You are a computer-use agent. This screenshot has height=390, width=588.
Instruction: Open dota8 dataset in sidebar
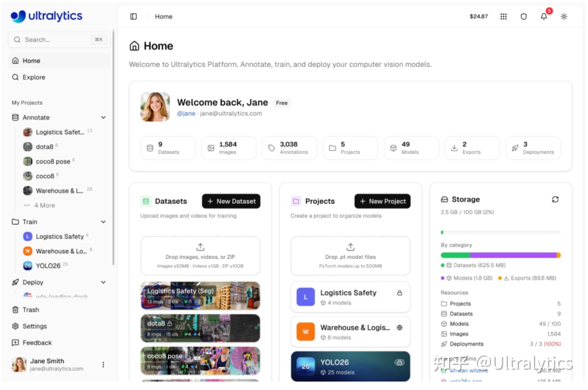40,147
